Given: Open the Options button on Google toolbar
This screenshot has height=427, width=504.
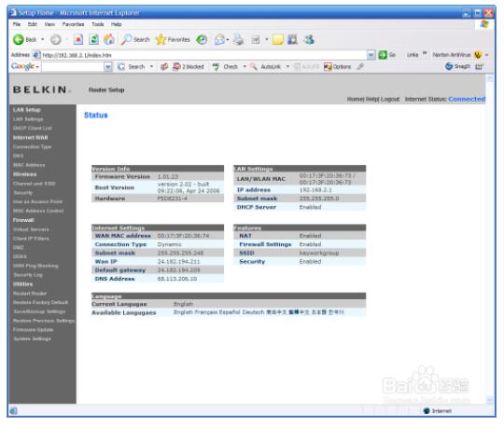Looking at the screenshot, I should (338, 67).
